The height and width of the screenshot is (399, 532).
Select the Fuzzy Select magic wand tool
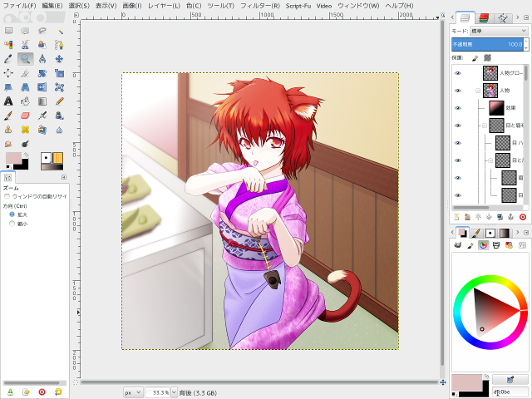(59, 31)
